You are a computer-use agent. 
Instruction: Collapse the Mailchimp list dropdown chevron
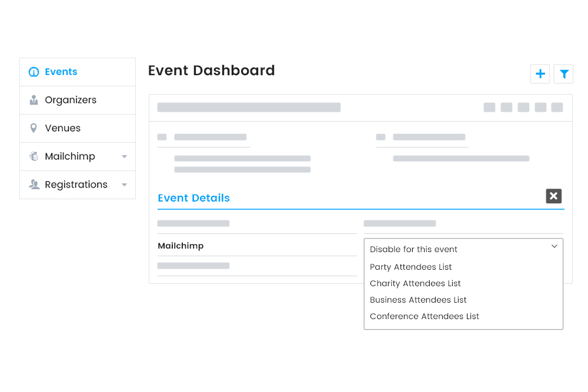click(554, 247)
